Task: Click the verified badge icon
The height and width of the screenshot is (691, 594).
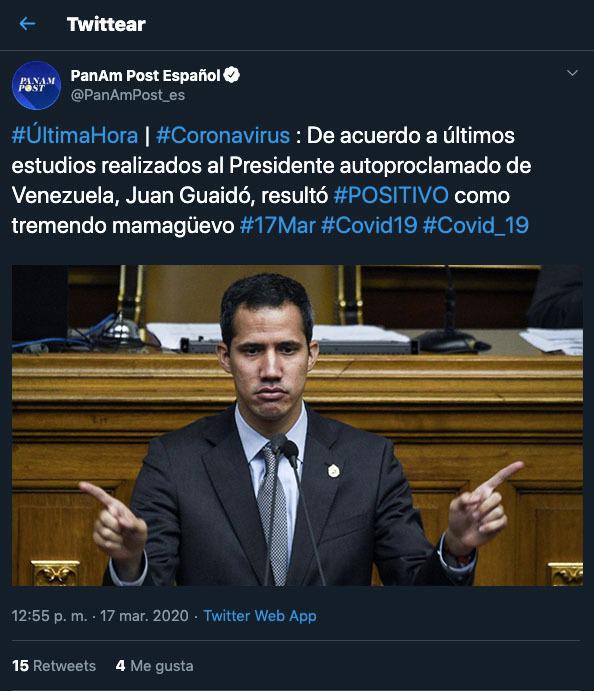Action: click(231, 75)
